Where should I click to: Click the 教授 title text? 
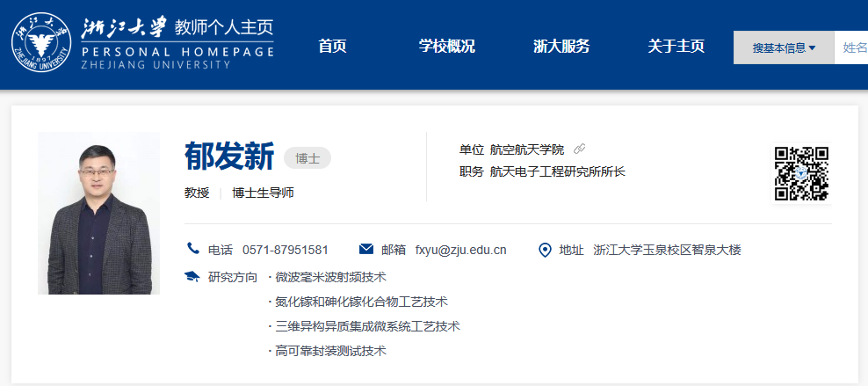coord(197,193)
